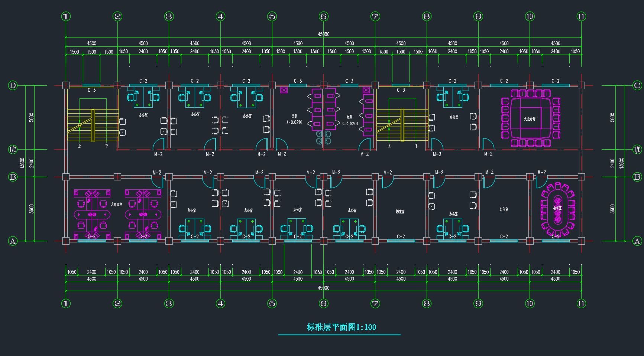Select the 大办公室 room label
Screen dimensions: 644x356
(116, 204)
